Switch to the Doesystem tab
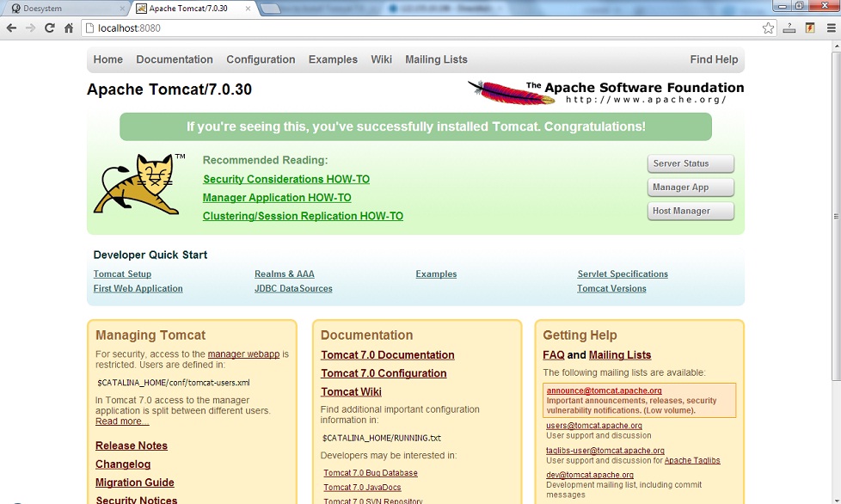The height and width of the screenshot is (504, 841). click(64, 9)
